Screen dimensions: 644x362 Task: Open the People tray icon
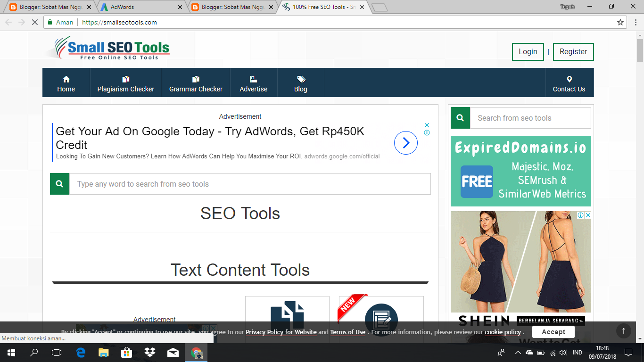pos(501,353)
